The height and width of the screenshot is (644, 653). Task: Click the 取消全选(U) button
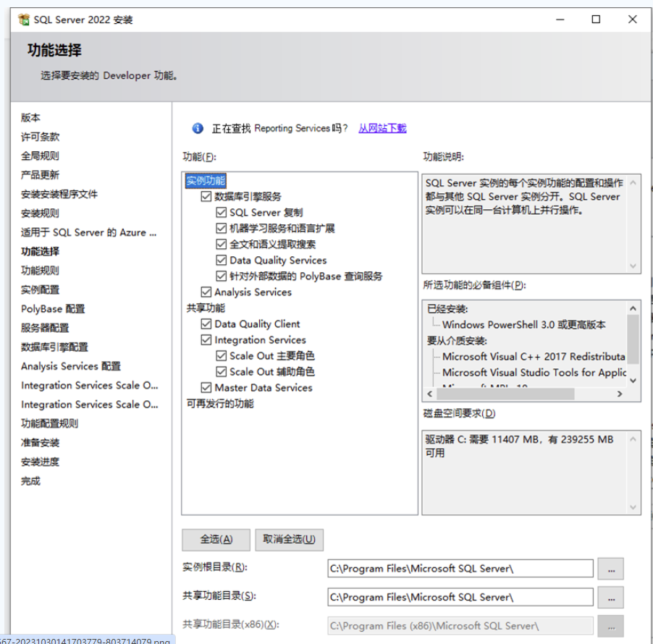coord(289,540)
